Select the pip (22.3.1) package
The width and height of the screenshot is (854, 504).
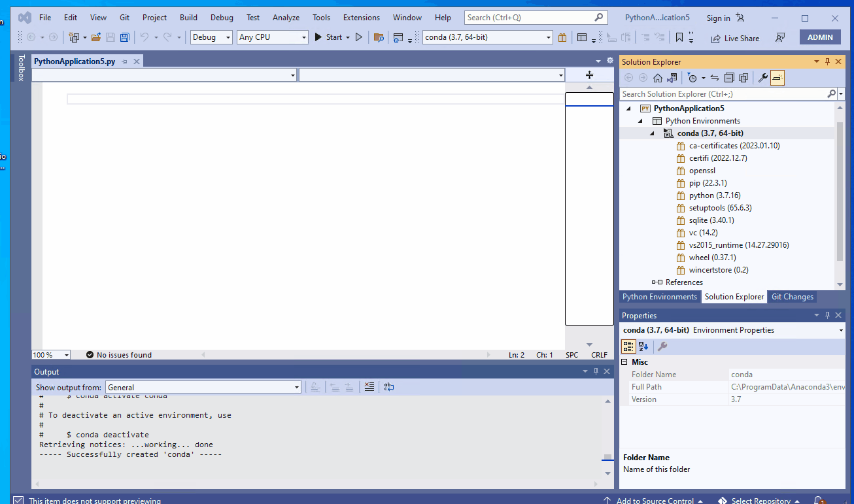coord(708,183)
